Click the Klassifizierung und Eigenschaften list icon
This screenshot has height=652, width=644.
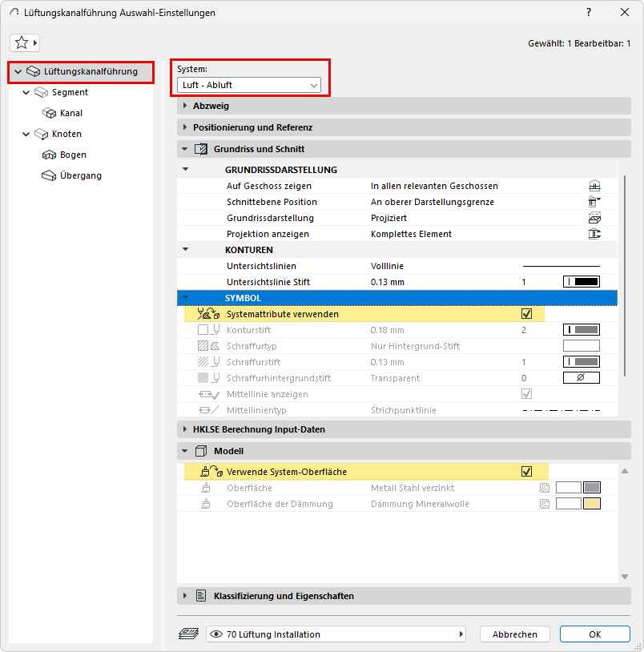pyautogui.click(x=201, y=596)
